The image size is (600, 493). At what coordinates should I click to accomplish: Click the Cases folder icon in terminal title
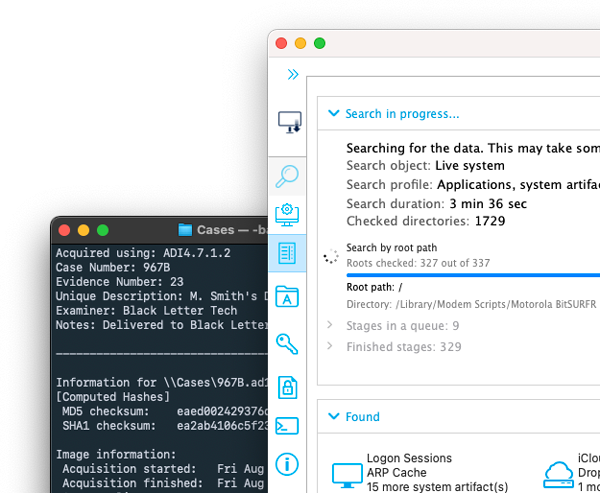pyautogui.click(x=185, y=230)
